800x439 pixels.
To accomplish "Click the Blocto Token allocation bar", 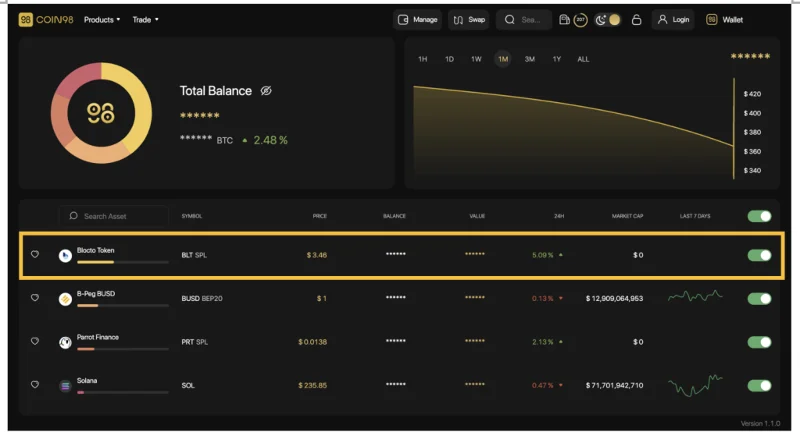I will pos(122,262).
